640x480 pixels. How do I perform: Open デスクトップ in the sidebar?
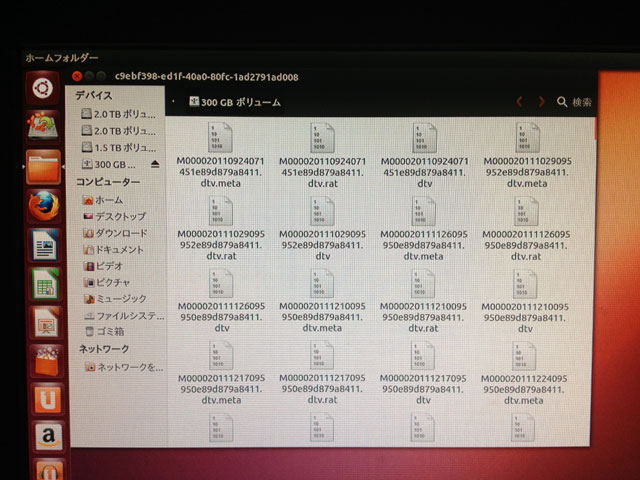(115, 216)
